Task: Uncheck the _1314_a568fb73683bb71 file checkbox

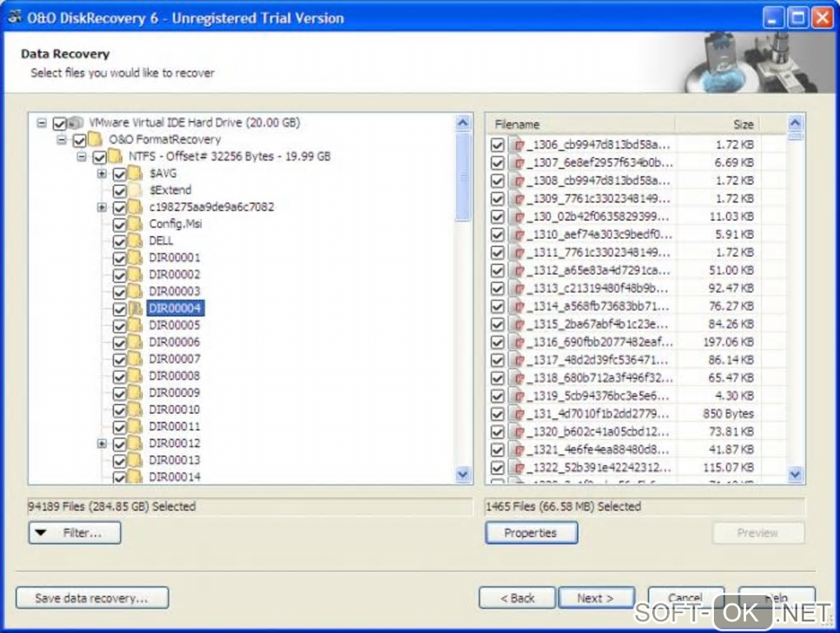Action: (x=497, y=307)
